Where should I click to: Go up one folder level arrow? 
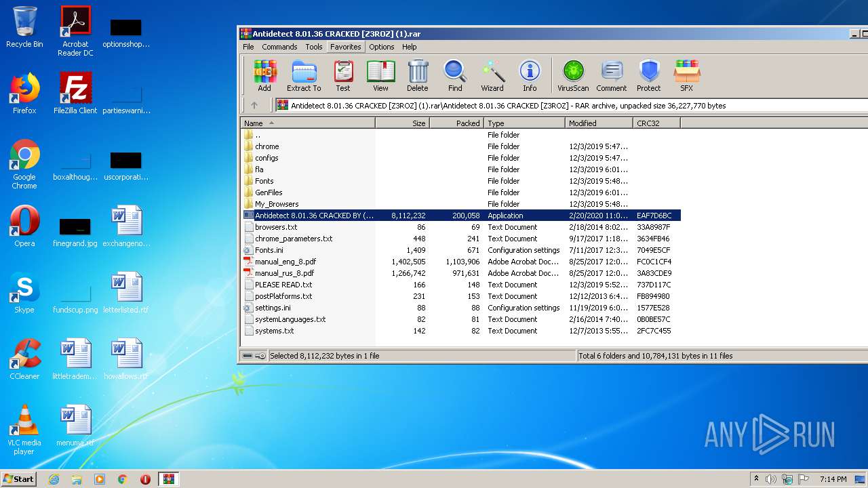click(x=254, y=106)
